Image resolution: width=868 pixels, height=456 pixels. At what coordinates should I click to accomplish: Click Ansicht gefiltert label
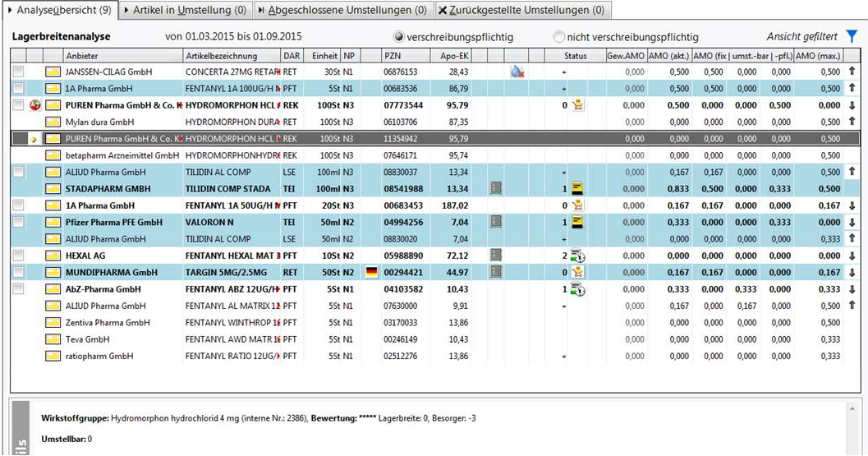click(x=802, y=37)
